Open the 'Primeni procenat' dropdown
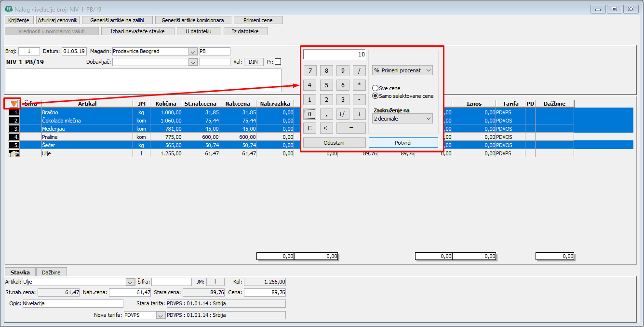Viewport: 644px width, 327px height. click(x=402, y=70)
